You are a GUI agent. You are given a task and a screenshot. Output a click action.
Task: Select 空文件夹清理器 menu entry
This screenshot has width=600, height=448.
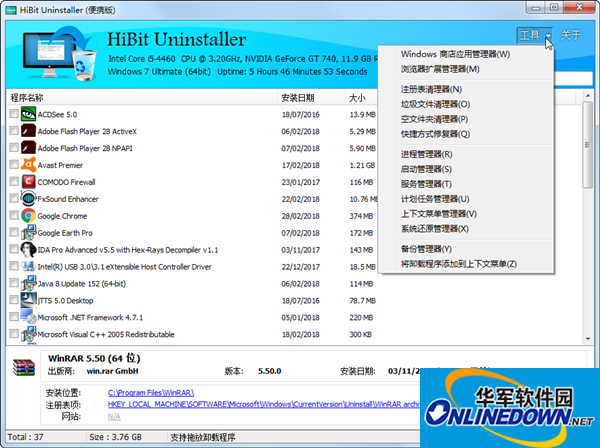coord(466,119)
